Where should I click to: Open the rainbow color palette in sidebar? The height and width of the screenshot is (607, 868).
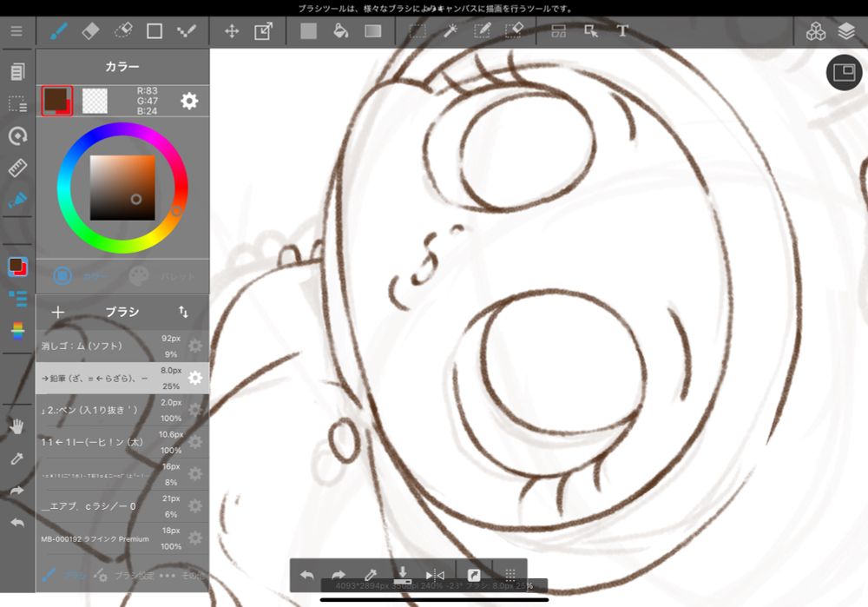pos(17,330)
